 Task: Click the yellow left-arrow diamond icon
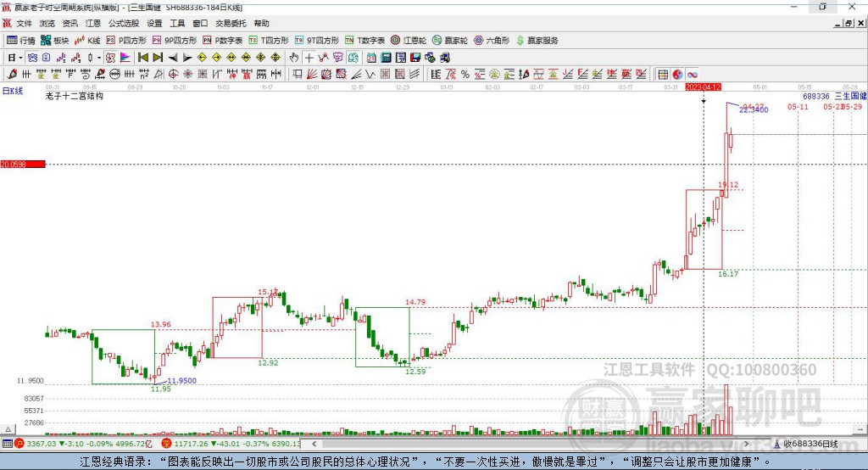pyautogui.click(x=202, y=58)
